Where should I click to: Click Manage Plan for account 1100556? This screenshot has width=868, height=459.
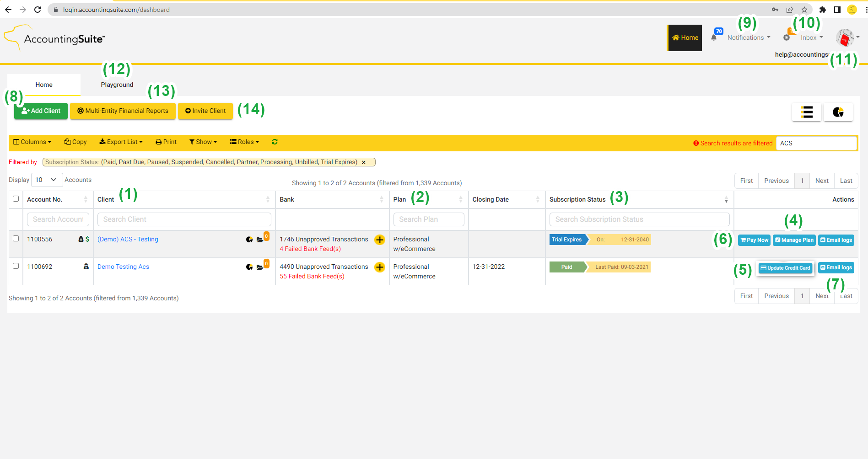pyautogui.click(x=794, y=240)
